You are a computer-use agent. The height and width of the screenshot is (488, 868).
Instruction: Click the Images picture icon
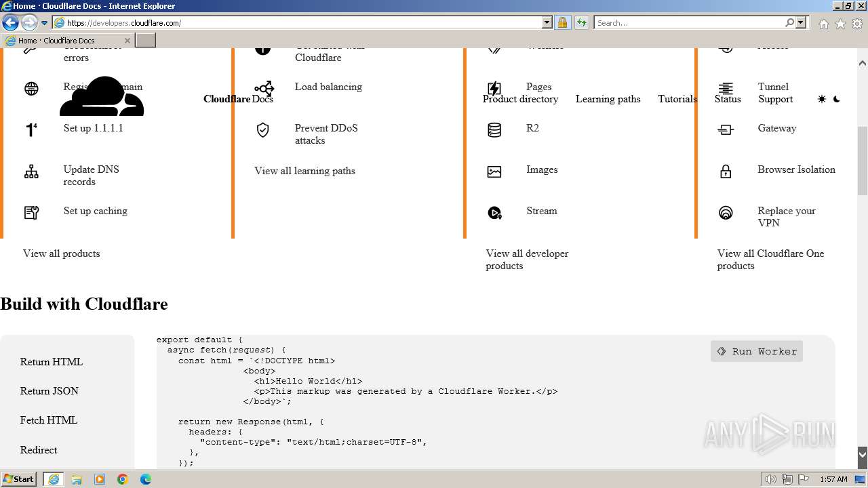[494, 172]
